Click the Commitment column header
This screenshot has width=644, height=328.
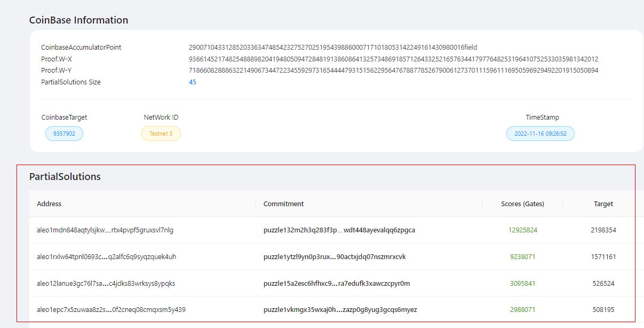(284, 204)
